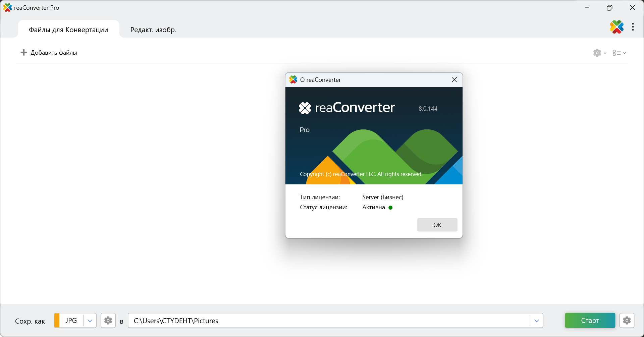644x337 pixels.
Task: Click the white logo in the About banner
Action: pos(305,108)
